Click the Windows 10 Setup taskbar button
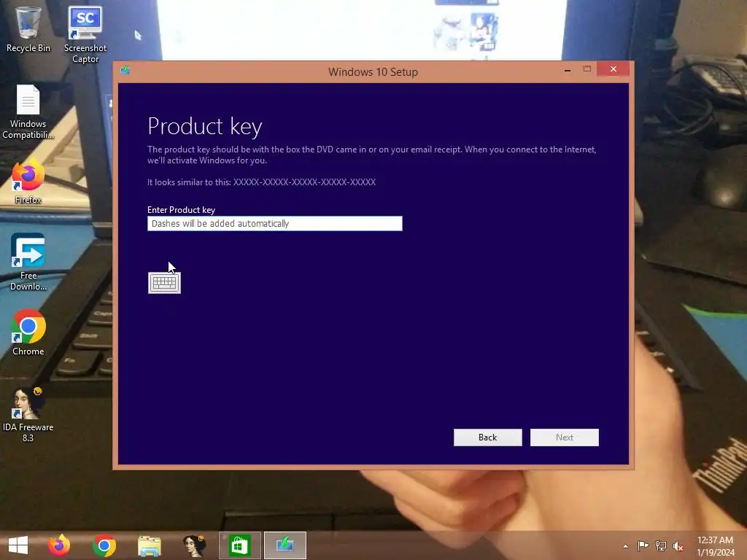This screenshot has width=747, height=560. coord(285,545)
